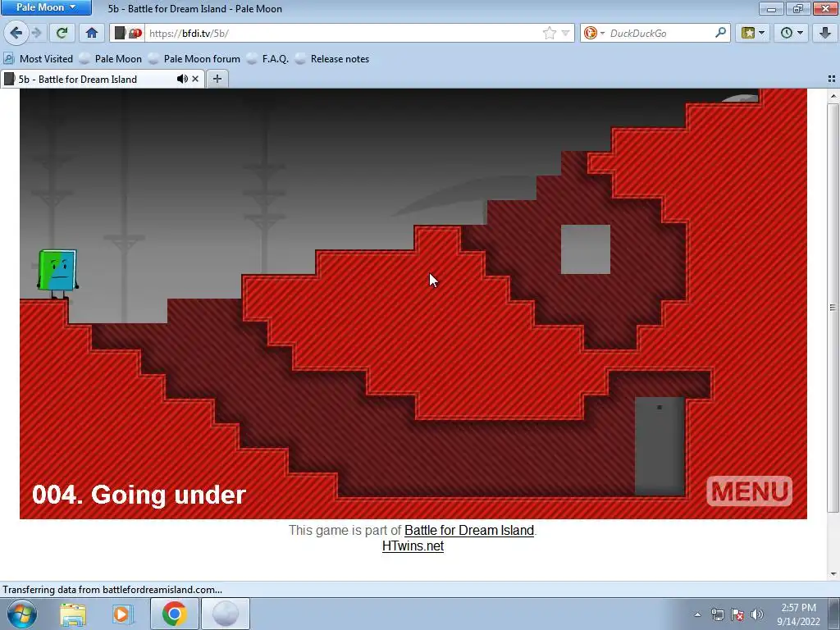Click the page scrollbar down arrow

point(833,573)
